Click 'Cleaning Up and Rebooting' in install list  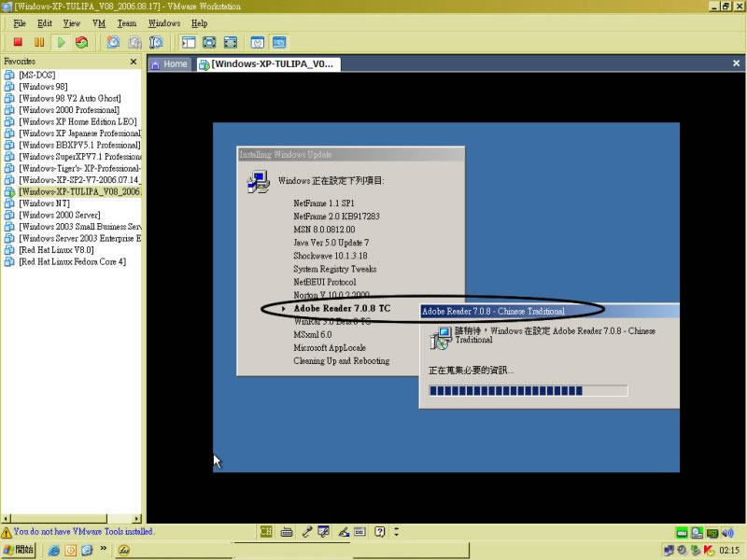(x=342, y=360)
